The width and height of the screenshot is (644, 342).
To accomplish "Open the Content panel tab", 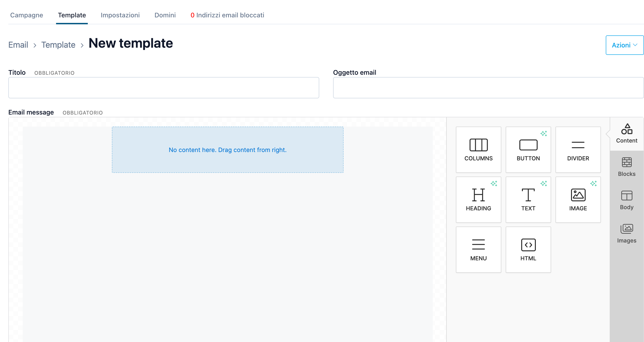I will 626,134.
